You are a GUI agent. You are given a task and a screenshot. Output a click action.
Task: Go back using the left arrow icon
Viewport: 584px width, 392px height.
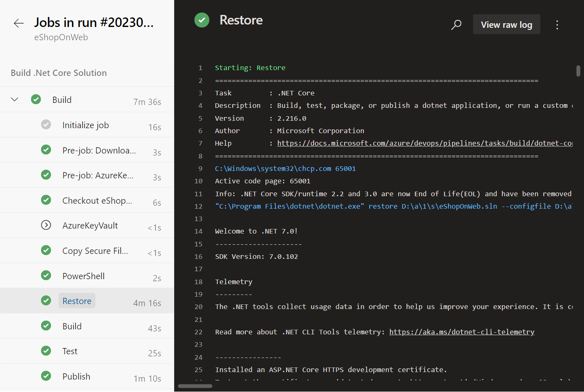pyautogui.click(x=19, y=23)
